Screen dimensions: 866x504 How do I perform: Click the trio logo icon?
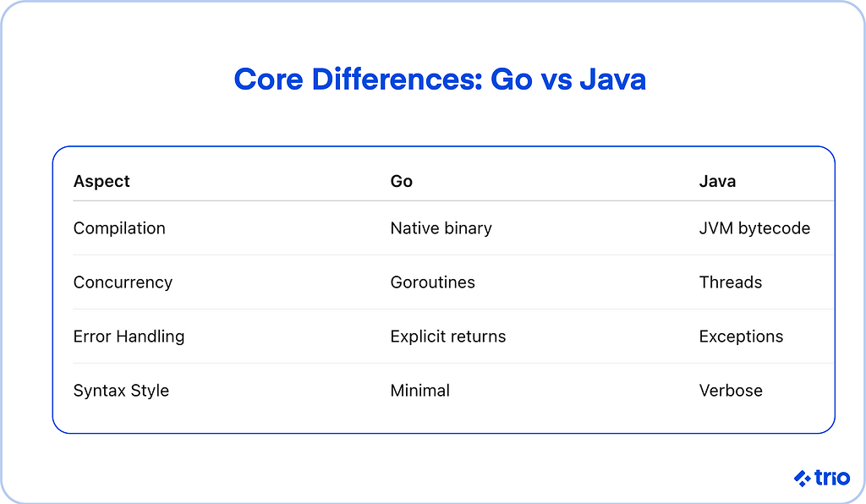803,479
